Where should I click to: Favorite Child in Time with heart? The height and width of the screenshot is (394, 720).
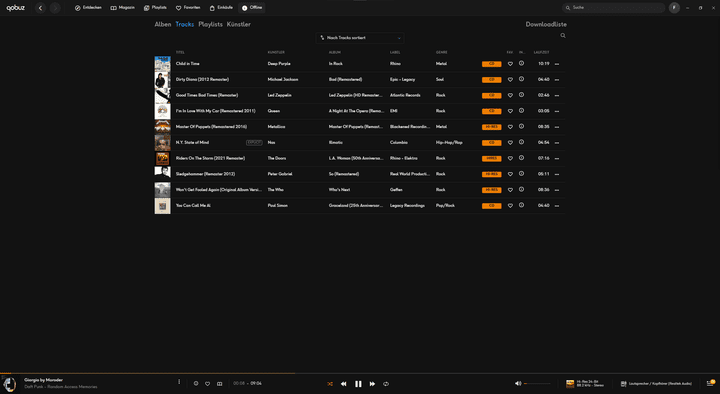tap(510, 64)
